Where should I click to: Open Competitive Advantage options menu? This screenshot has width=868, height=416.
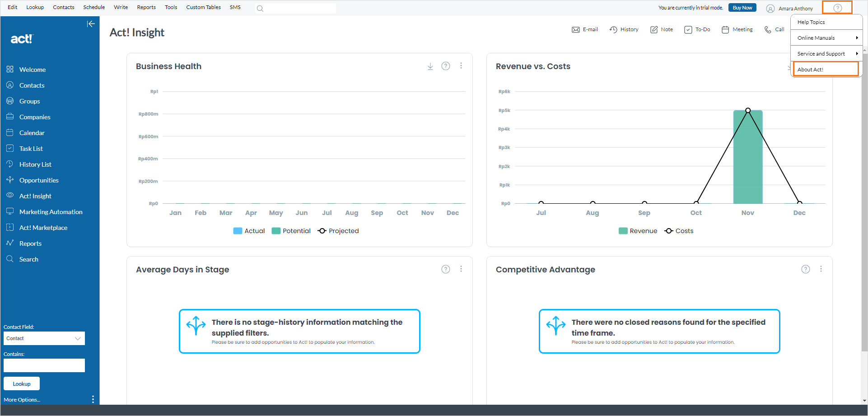(x=821, y=269)
